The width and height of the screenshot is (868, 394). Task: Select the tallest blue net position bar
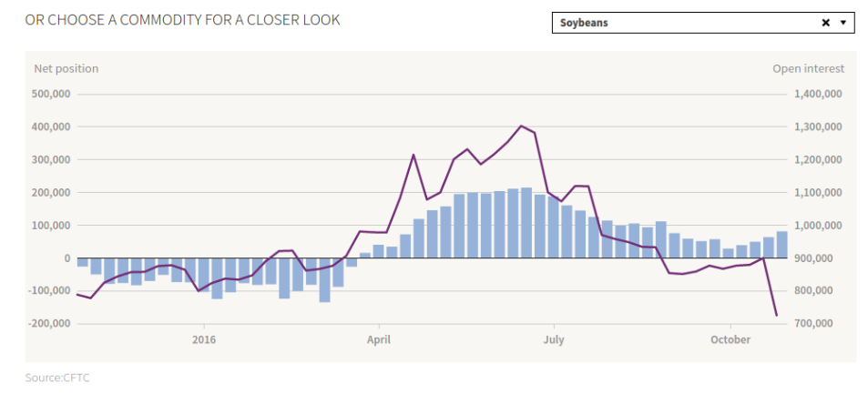coord(526,223)
